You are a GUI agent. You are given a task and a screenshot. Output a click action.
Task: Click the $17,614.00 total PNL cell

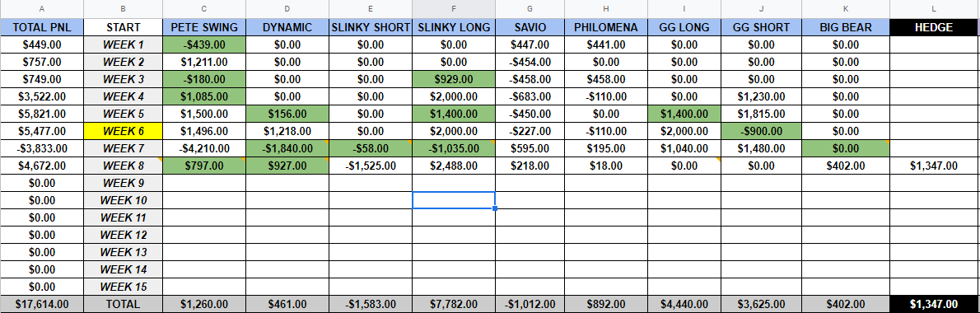42,304
